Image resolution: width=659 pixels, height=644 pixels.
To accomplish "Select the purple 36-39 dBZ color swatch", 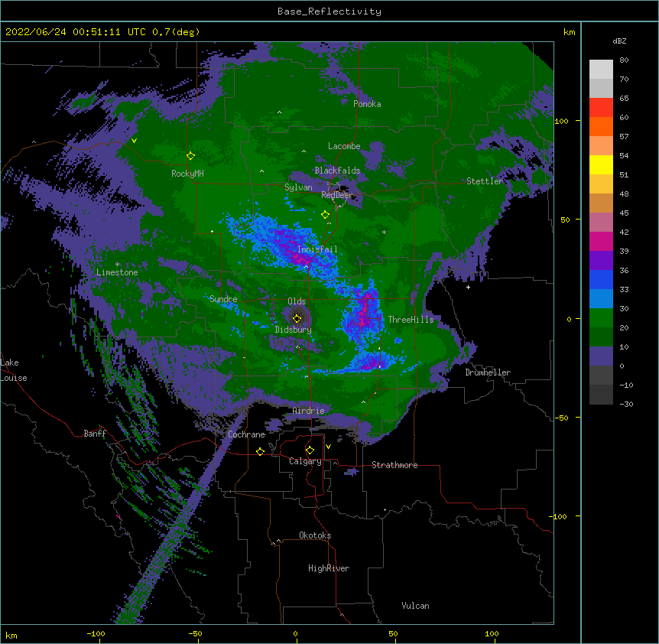I will click(x=601, y=261).
